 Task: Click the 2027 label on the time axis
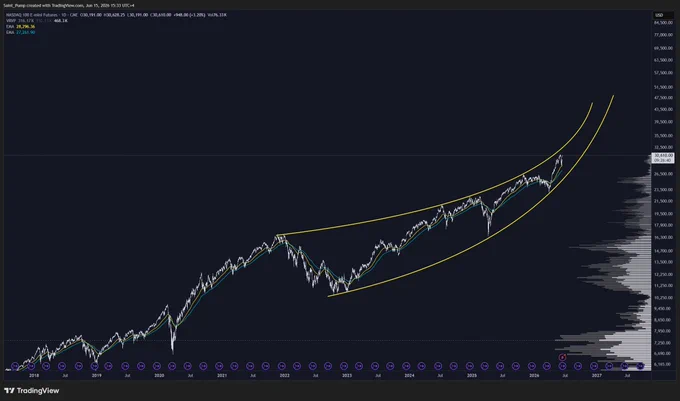[597, 375]
